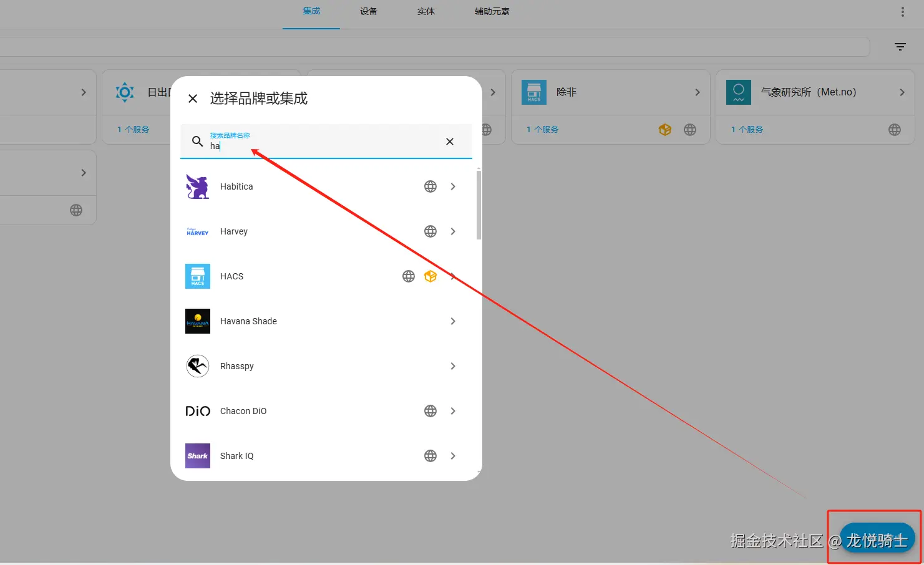
Task: Click the 除非 card title
Action: tap(567, 92)
